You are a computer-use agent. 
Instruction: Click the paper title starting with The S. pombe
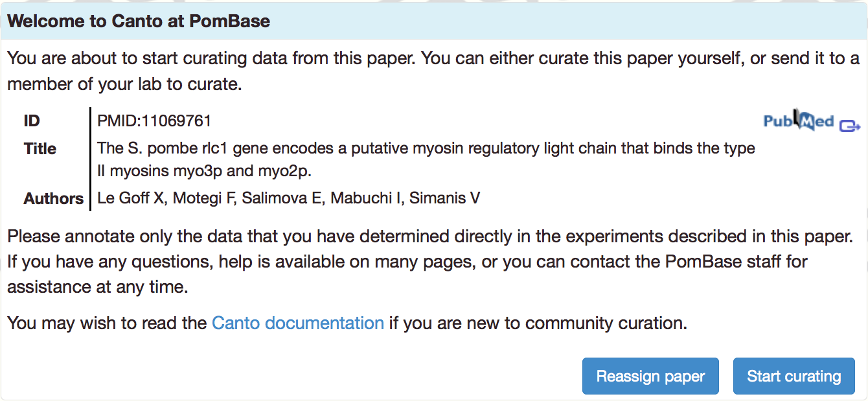[426, 159]
